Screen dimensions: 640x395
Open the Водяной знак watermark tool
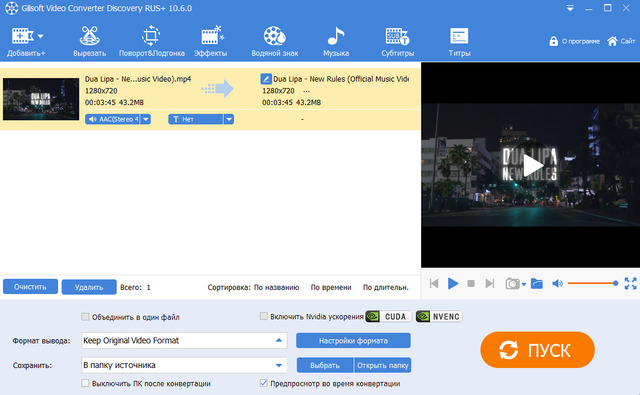click(x=275, y=41)
